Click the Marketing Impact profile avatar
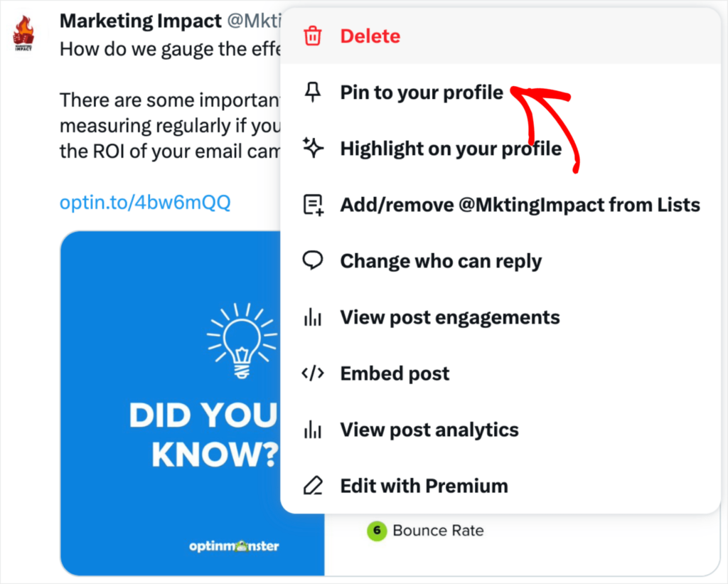Screen dimensions: 728x584 [x=23, y=32]
